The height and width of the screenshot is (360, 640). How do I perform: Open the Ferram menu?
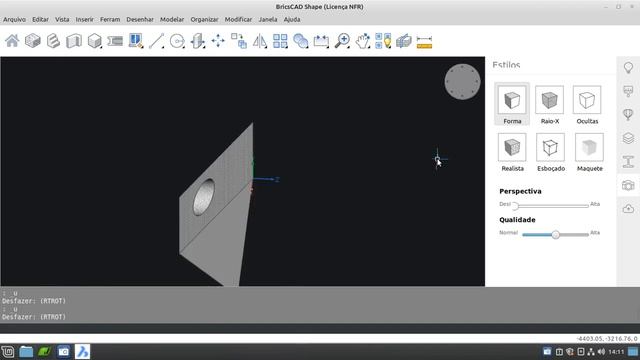(x=110, y=19)
